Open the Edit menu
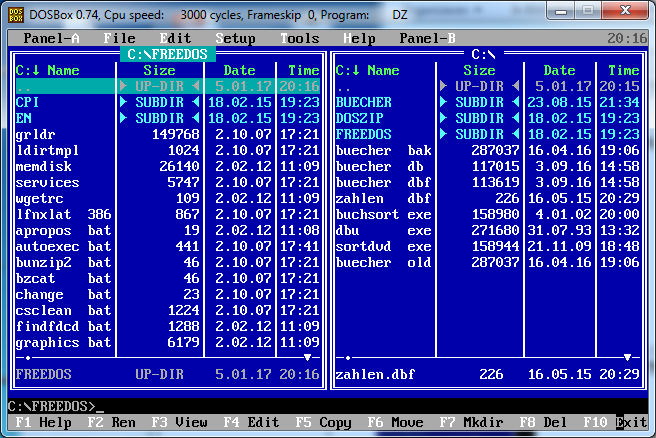This screenshot has height=438, width=656. coord(175,38)
